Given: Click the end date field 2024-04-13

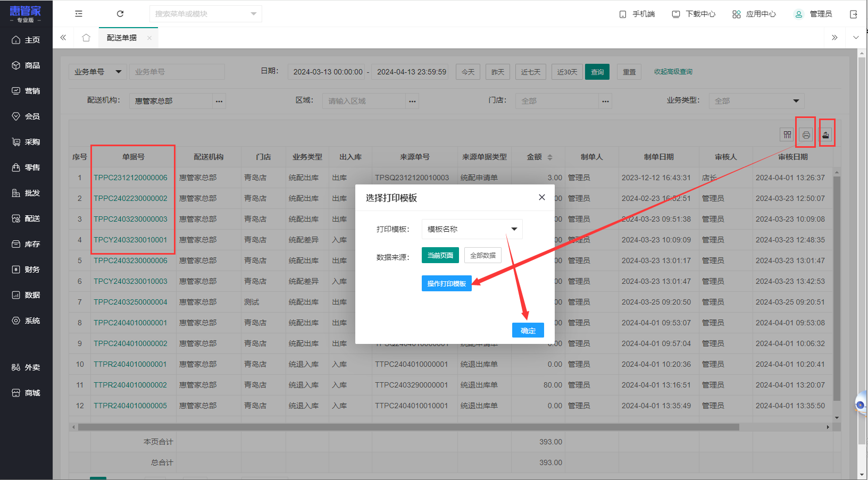Looking at the screenshot, I should click(x=411, y=72).
